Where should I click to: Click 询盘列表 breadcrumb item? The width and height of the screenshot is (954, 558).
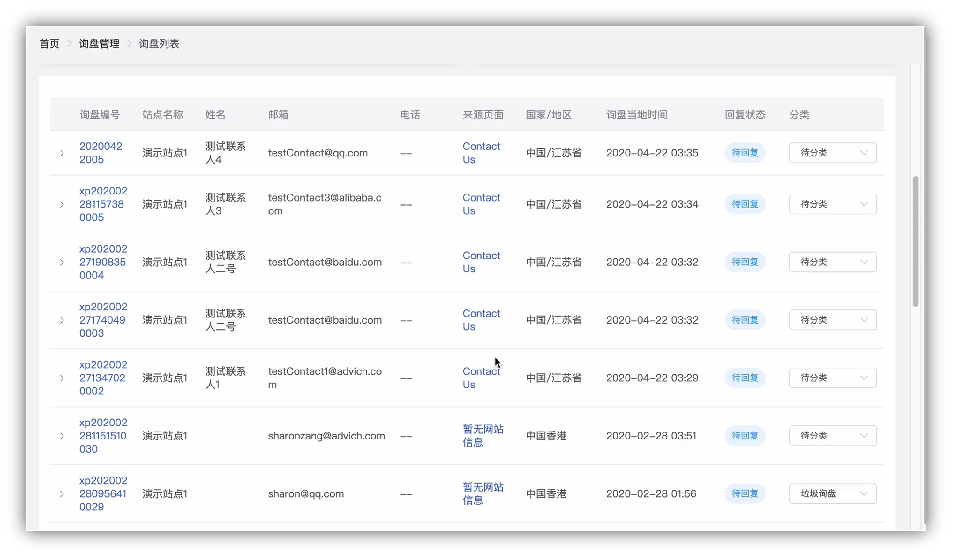point(159,44)
